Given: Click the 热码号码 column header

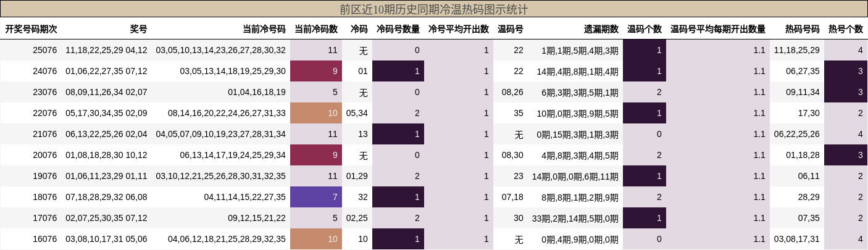Looking at the screenshot, I should (x=803, y=29).
